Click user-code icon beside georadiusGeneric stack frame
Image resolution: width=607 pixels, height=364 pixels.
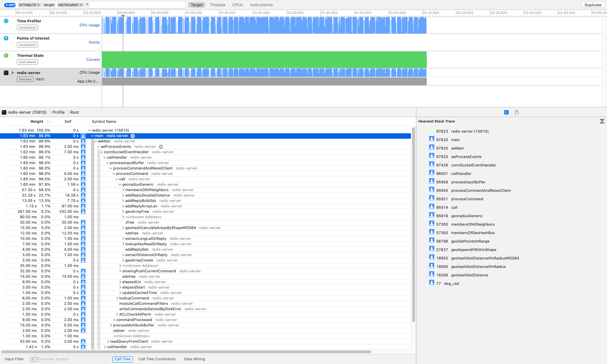pos(432,215)
